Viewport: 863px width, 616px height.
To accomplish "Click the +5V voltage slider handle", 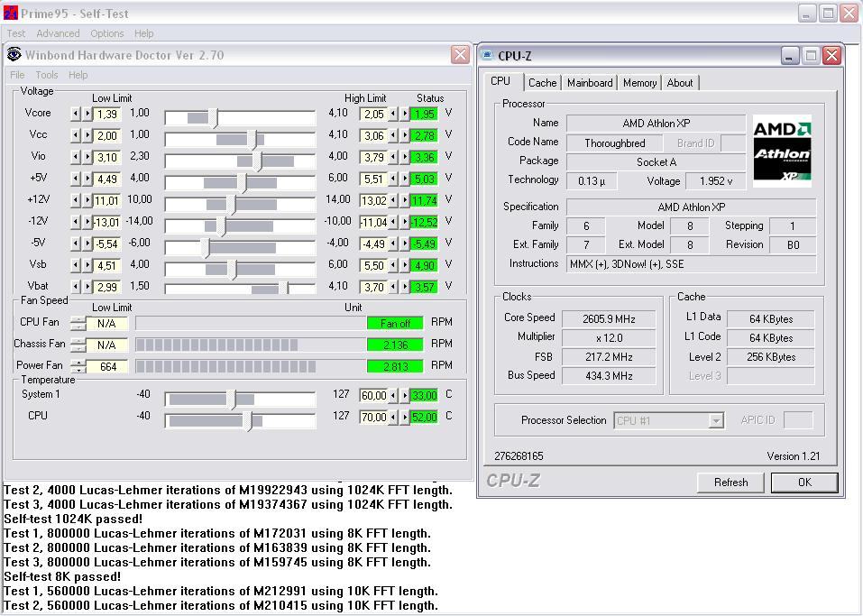I will tap(243, 183).
